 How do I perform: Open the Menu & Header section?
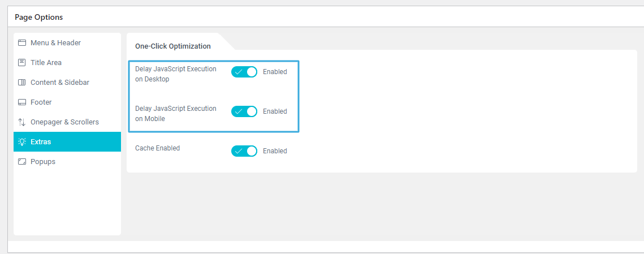pyautogui.click(x=55, y=43)
